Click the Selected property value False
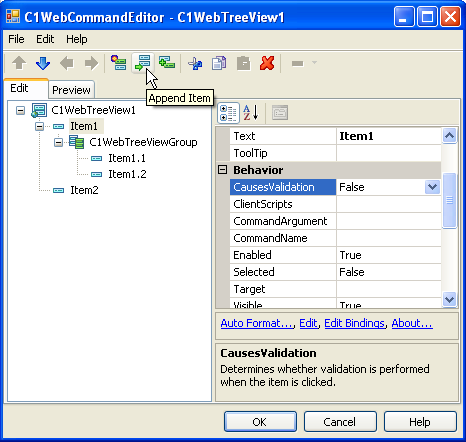This screenshot has height=442, width=466. pos(389,272)
